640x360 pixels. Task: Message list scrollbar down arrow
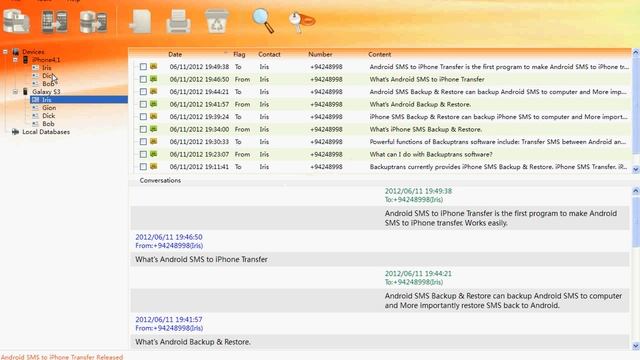(x=636, y=169)
